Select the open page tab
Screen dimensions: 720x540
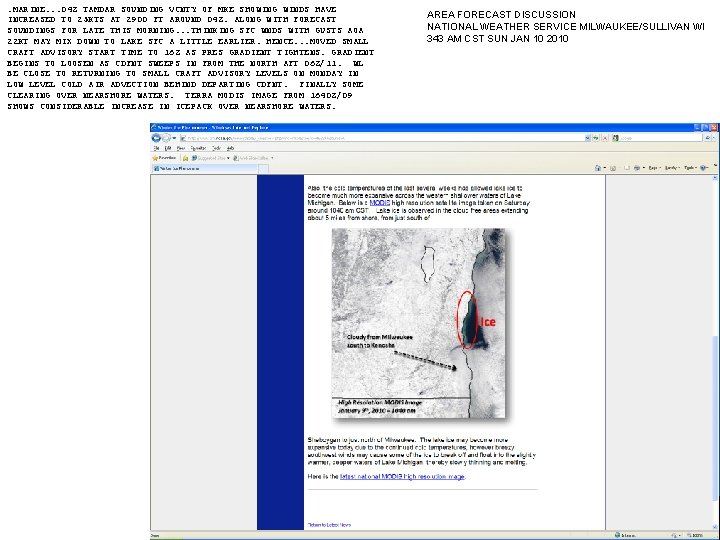(x=205, y=169)
